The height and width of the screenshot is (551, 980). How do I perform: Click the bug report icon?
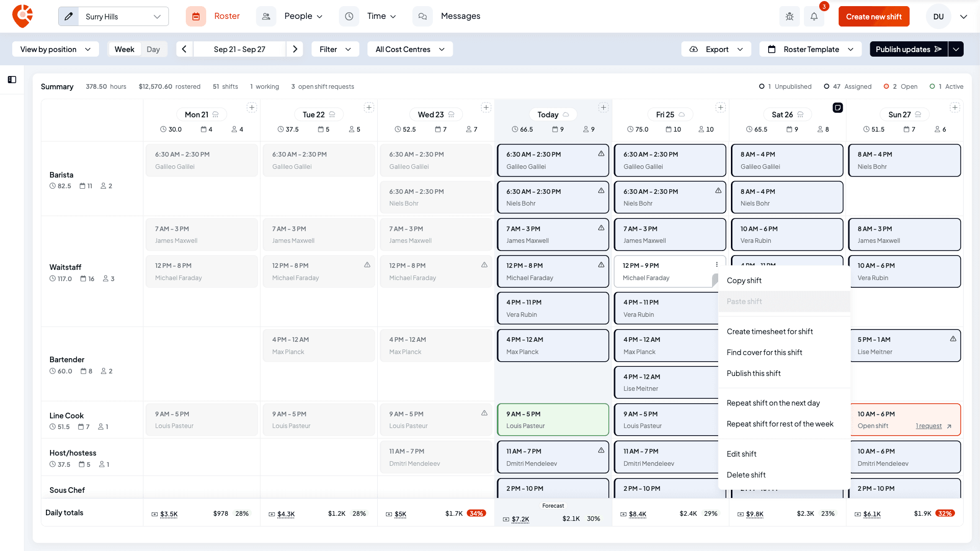click(x=790, y=16)
